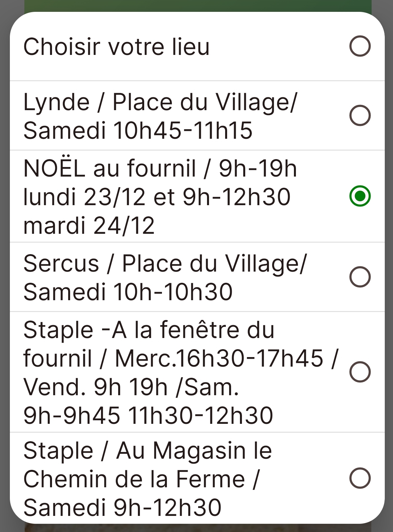Tap the 'Samedi 9h-12h30' line

point(122,507)
